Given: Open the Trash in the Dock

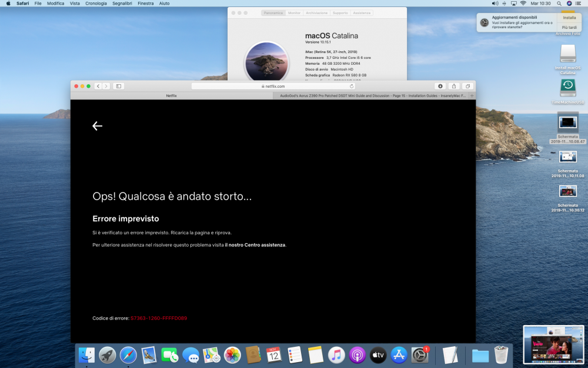Looking at the screenshot, I should coord(501,354).
